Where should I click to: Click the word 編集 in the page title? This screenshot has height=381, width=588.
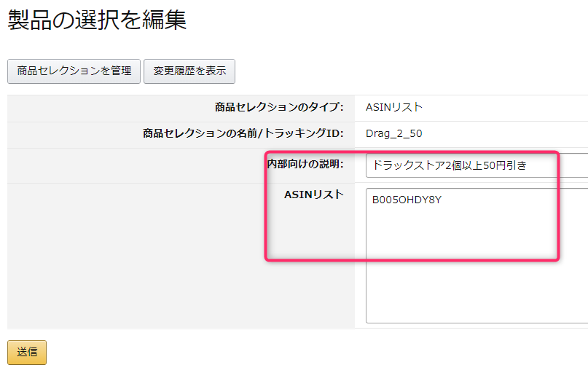(x=168, y=20)
